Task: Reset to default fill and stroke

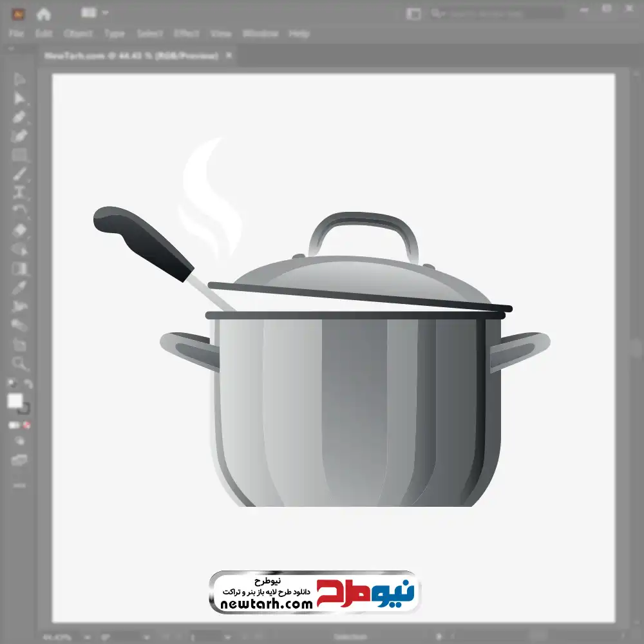Action: click(11, 384)
